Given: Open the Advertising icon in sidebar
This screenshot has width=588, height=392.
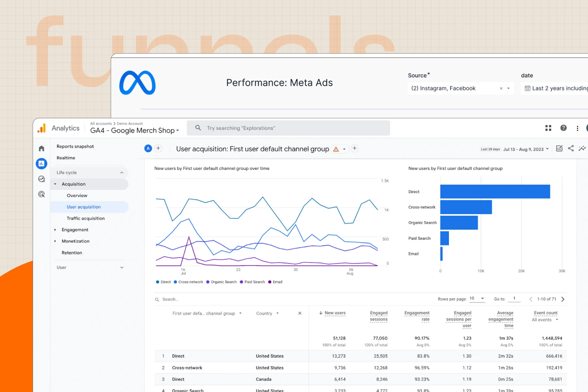Looking at the screenshot, I should tap(41, 194).
